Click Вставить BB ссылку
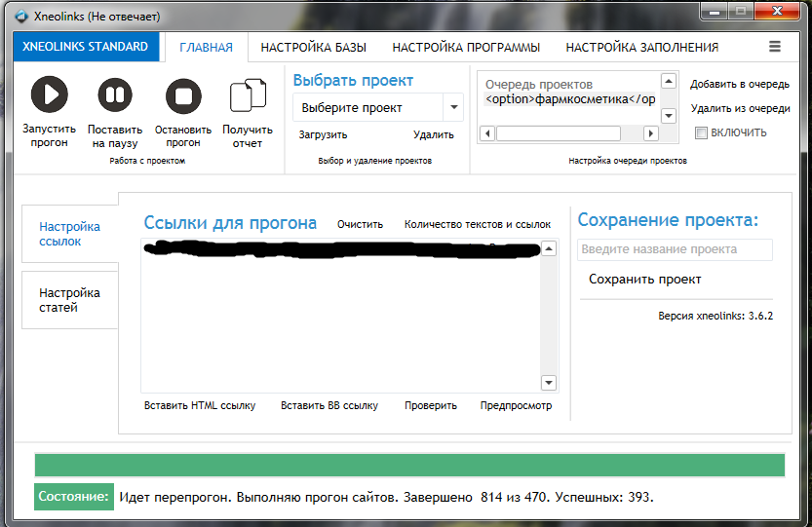812x527 pixels. click(329, 405)
